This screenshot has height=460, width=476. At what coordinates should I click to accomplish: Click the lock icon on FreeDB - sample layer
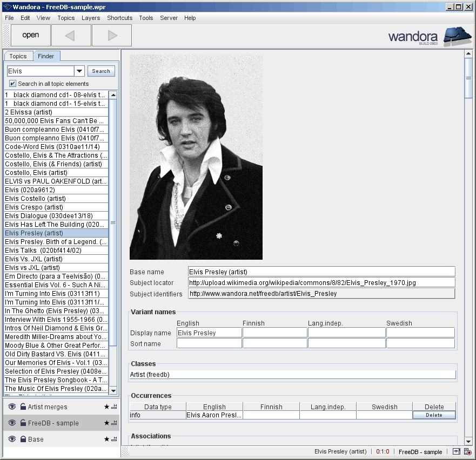[x=23, y=423]
